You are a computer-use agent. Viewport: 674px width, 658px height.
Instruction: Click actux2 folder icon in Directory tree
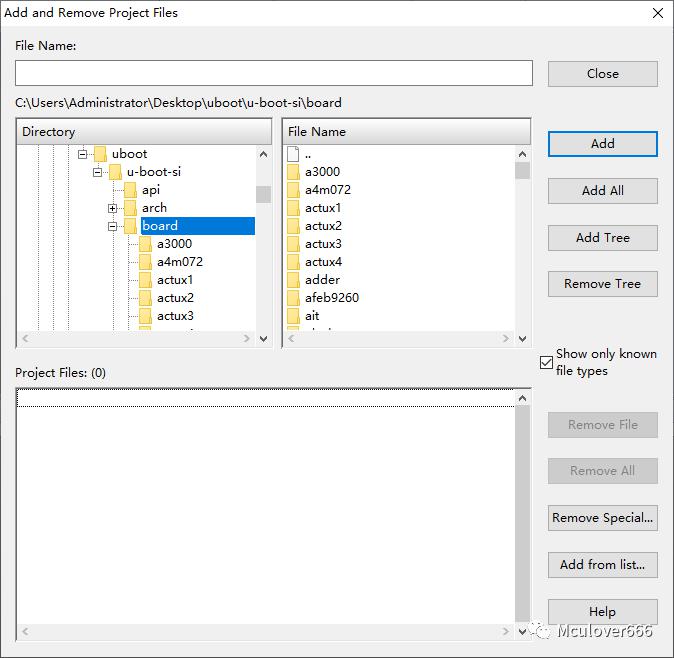pos(145,298)
